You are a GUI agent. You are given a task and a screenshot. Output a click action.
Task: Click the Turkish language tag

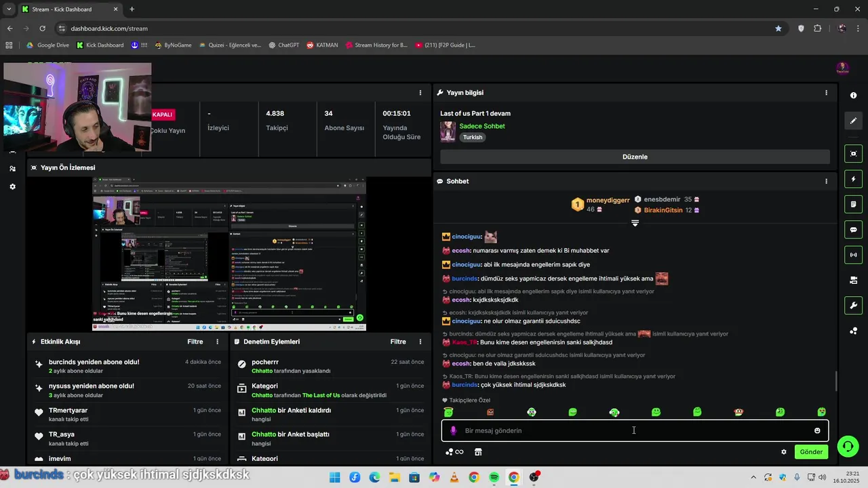pos(473,138)
